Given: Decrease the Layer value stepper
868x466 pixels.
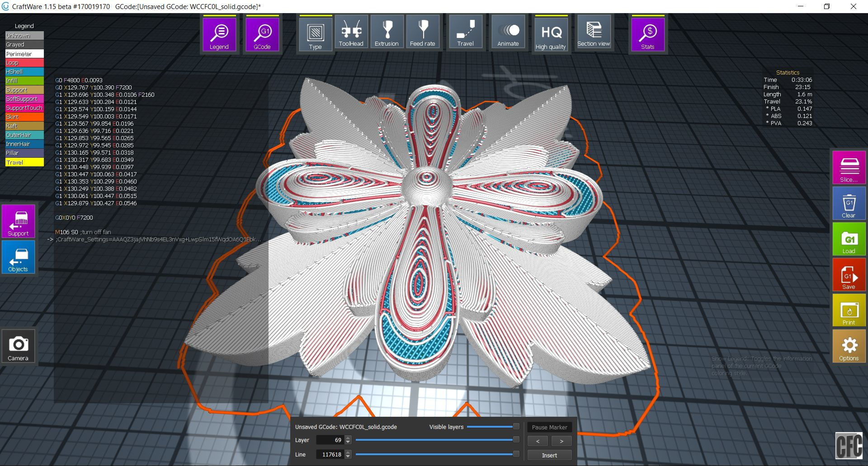Looking at the screenshot, I should pos(348,442).
